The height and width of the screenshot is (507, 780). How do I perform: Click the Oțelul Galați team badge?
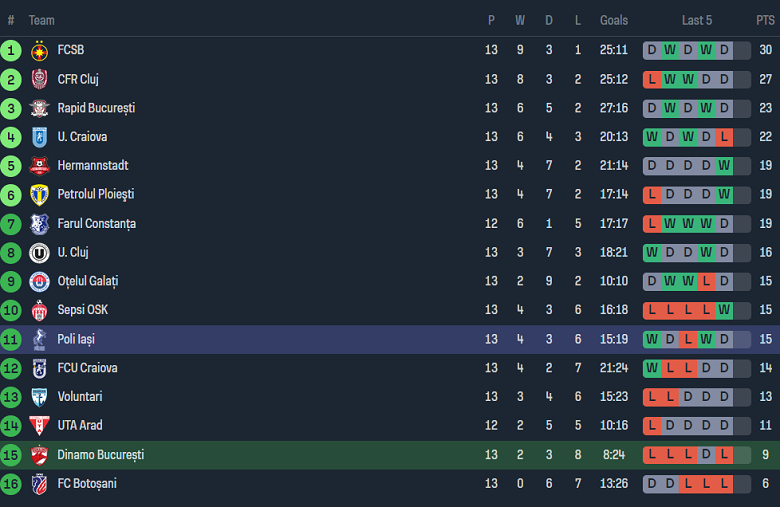(39, 282)
